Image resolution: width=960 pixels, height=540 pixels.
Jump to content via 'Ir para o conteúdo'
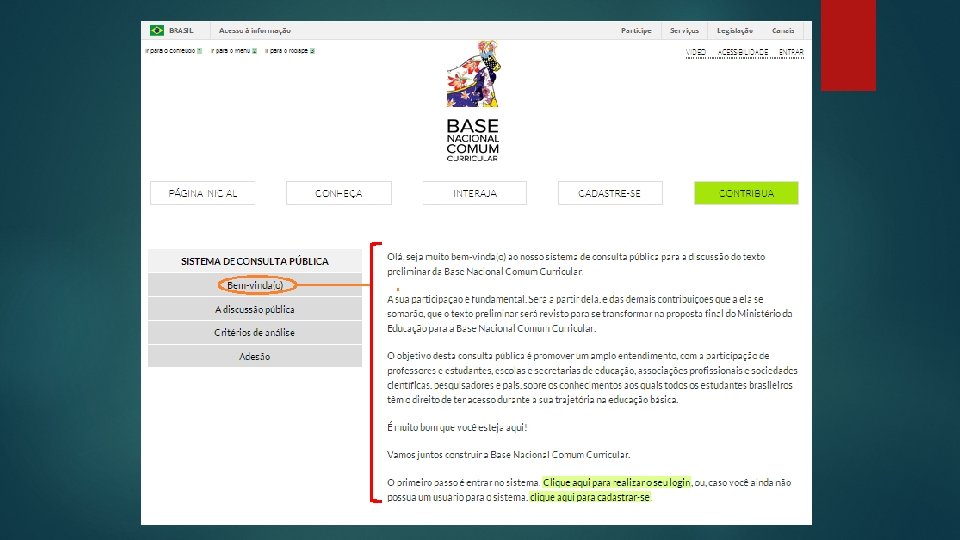point(173,51)
